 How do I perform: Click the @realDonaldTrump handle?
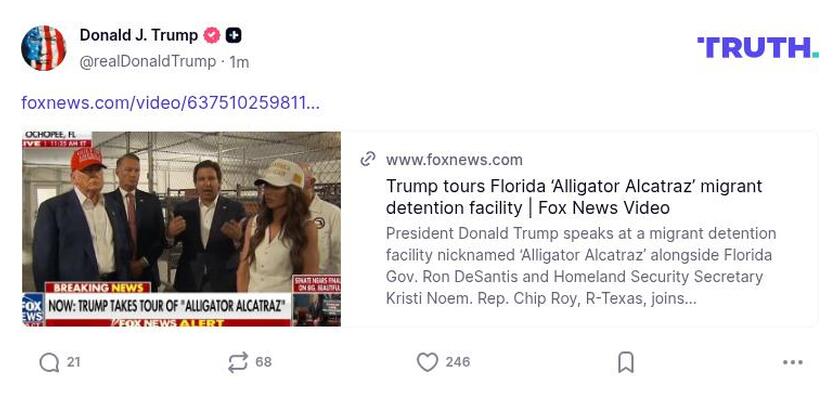(147, 62)
